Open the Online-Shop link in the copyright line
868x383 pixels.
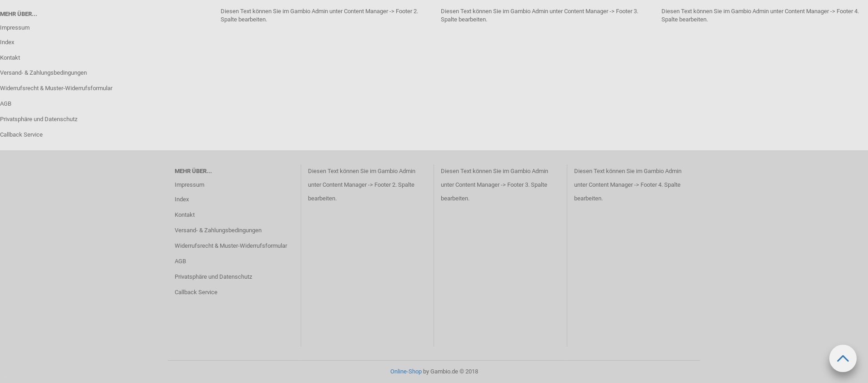coord(405,371)
